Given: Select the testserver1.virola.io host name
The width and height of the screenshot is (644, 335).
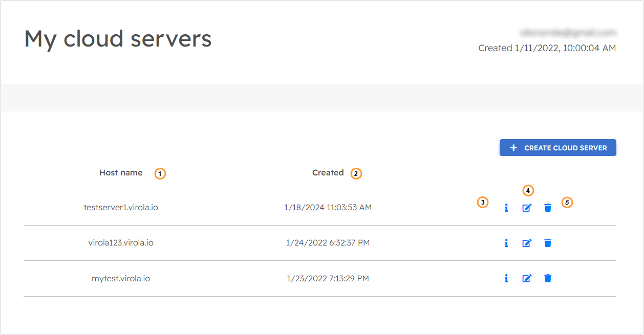Looking at the screenshot, I should click(x=121, y=207).
